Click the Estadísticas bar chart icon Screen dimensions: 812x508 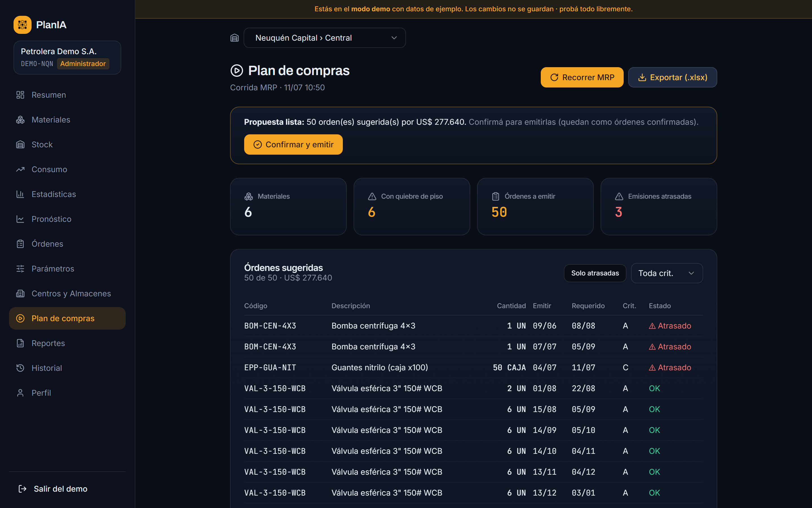pos(20,194)
